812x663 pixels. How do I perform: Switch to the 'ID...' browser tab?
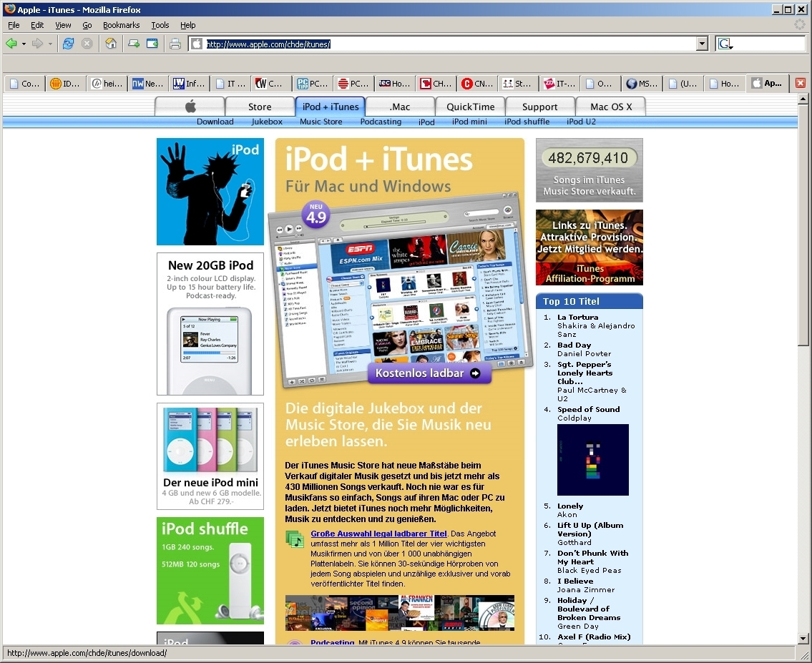tap(65, 84)
